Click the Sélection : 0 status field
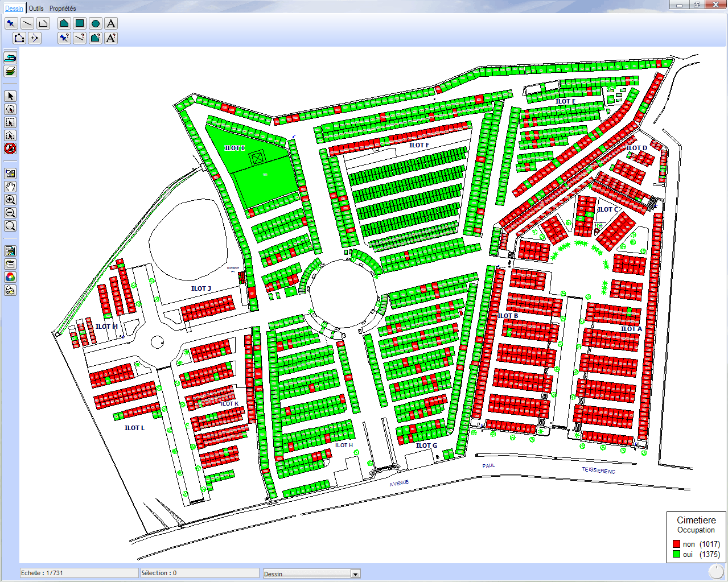The height and width of the screenshot is (582, 728). (200, 573)
